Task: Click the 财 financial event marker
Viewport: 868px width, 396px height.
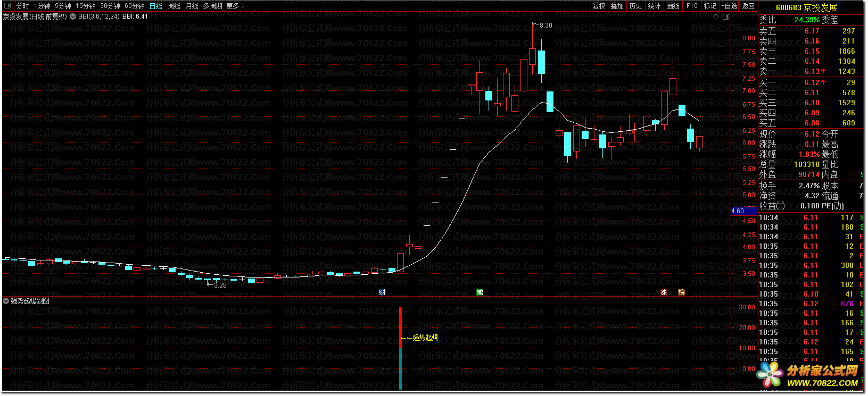Action: [x=382, y=292]
